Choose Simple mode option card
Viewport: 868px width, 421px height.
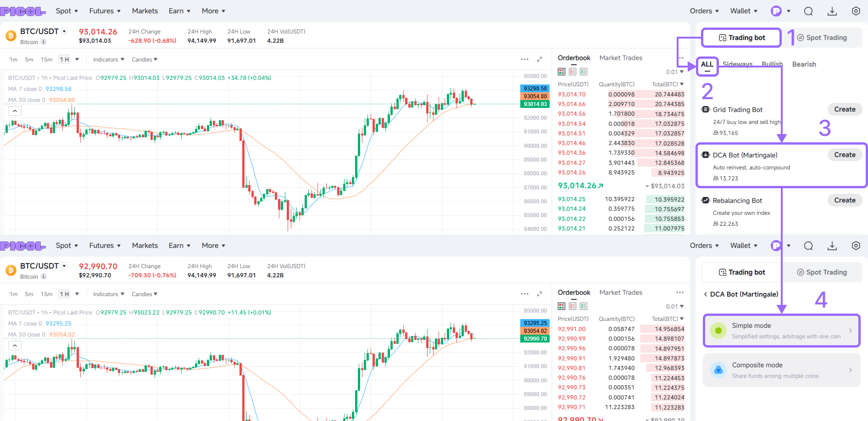[x=781, y=331]
